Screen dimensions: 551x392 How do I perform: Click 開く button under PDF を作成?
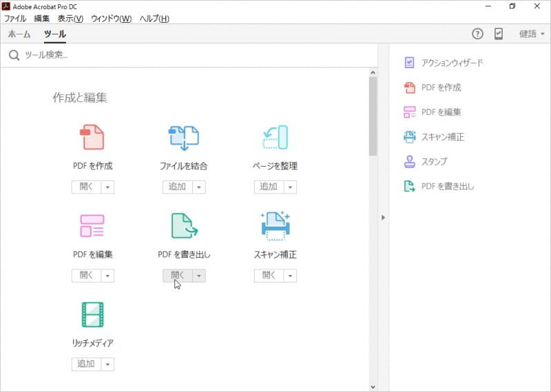pos(87,187)
